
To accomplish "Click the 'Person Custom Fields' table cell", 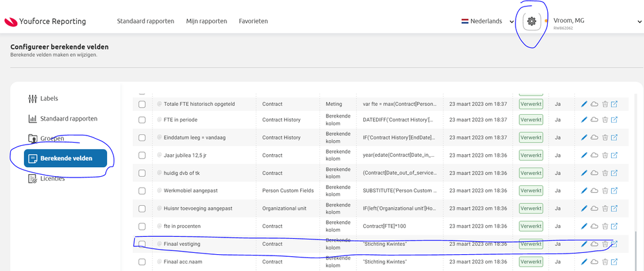I will [288, 191].
